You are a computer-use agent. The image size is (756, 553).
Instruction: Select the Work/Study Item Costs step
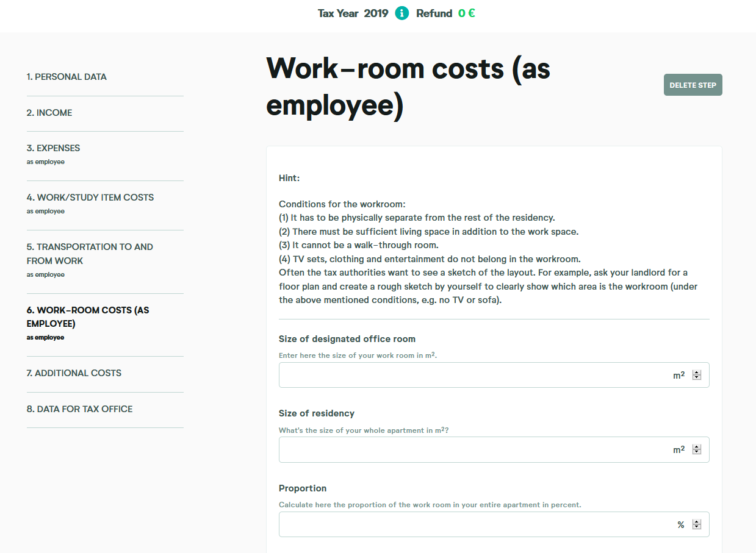(90, 197)
